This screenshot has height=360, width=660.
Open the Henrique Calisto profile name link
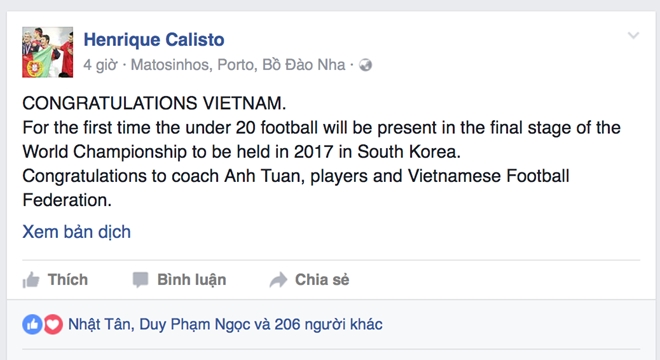154,40
